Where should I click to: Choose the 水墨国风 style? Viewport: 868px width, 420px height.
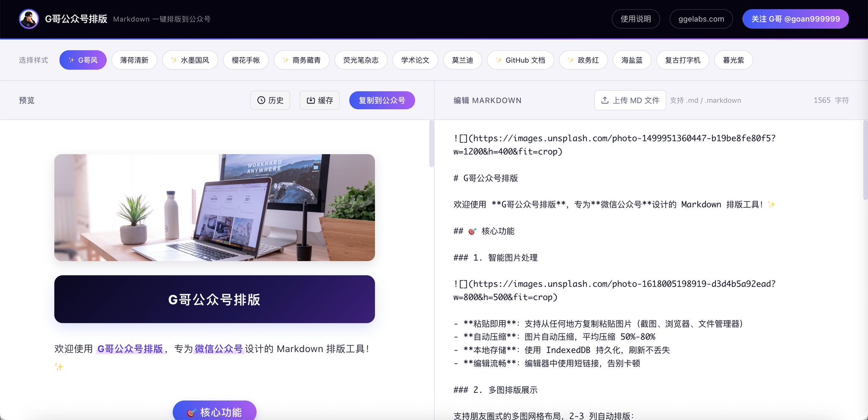tap(190, 60)
